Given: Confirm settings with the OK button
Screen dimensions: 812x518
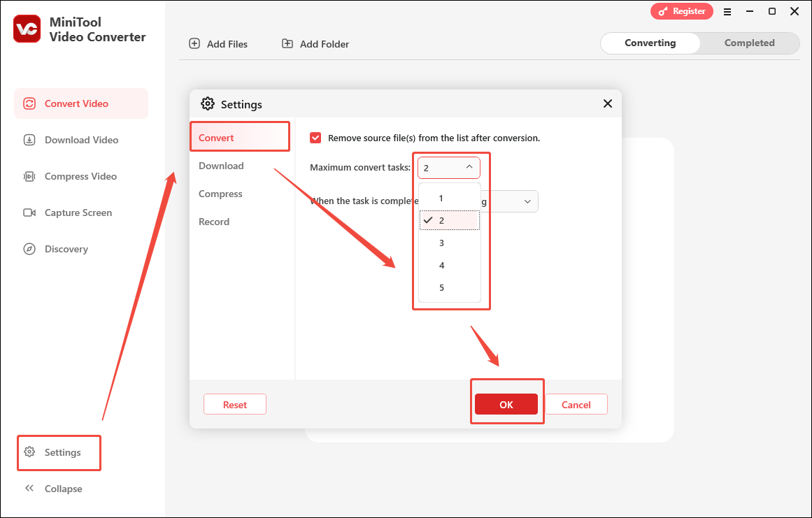Looking at the screenshot, I should click(506, 404).
